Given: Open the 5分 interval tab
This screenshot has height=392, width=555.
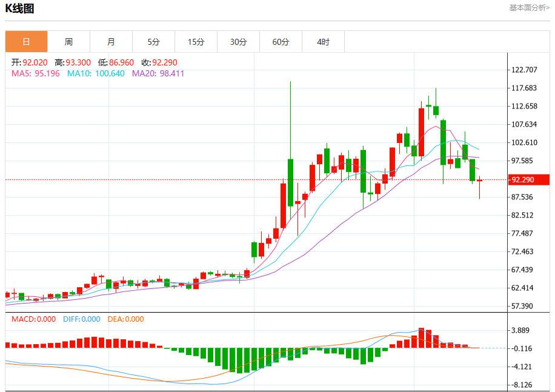Looking at the screenshot, I should [154, 42].
